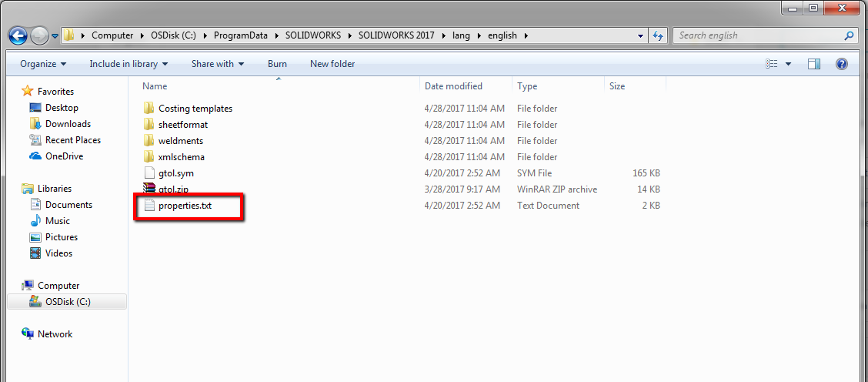Viewport: 868px width, 382px height.
Task: Click the search magnifier icon
Action: click(849, 35)
